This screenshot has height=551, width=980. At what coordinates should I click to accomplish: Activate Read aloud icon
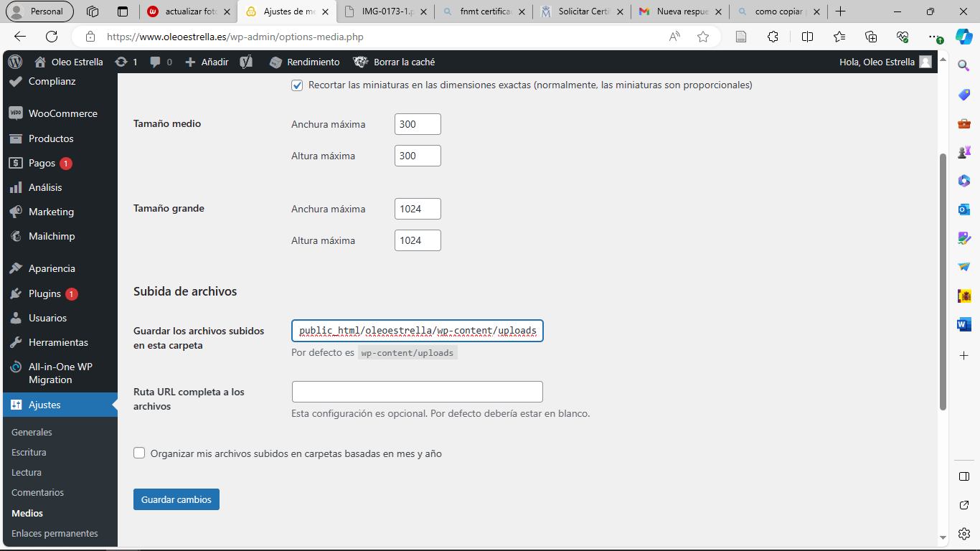674,37
